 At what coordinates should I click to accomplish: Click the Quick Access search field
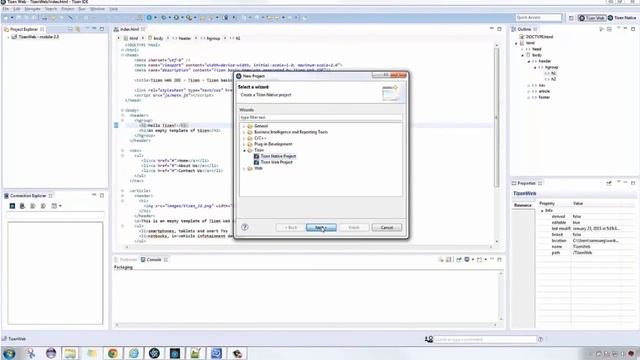point(538,18)
